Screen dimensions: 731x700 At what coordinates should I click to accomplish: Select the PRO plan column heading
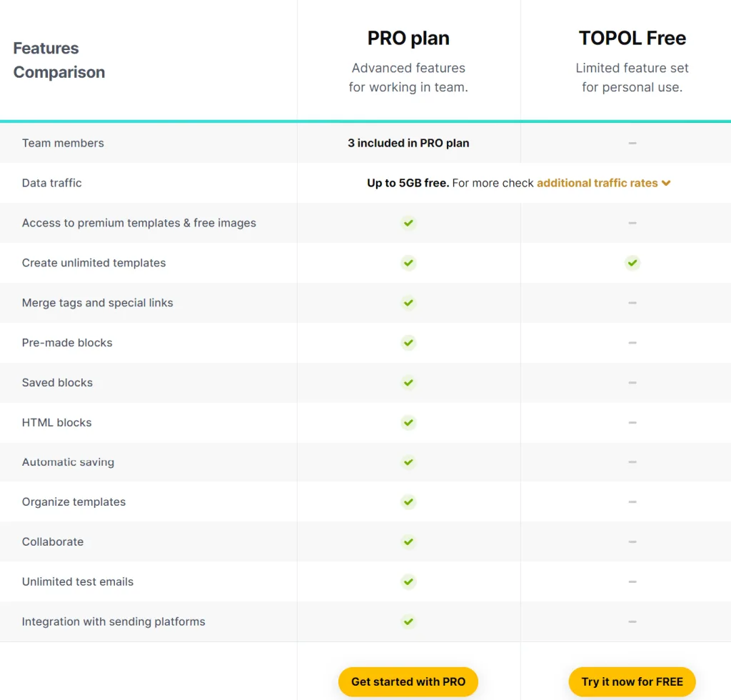[408, 39]
